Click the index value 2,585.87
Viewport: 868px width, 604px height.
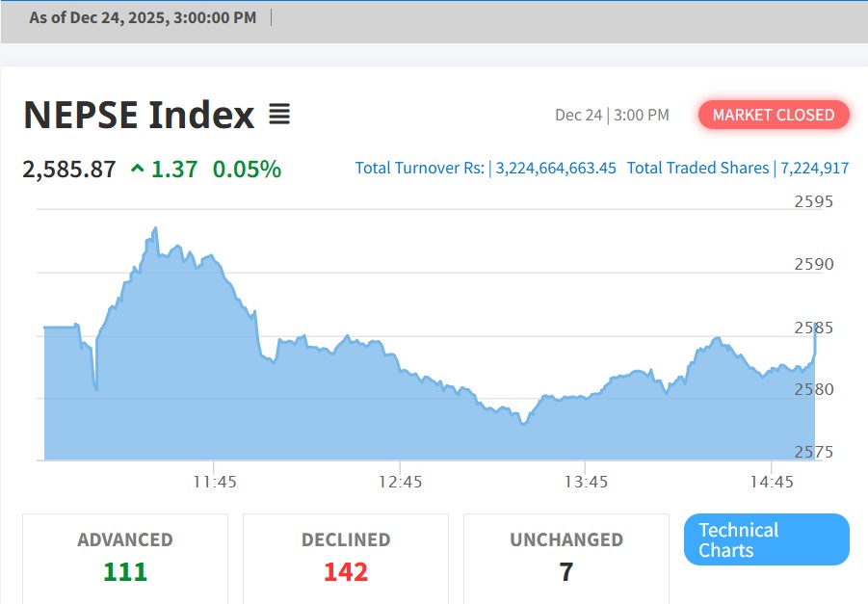(69, 170)
